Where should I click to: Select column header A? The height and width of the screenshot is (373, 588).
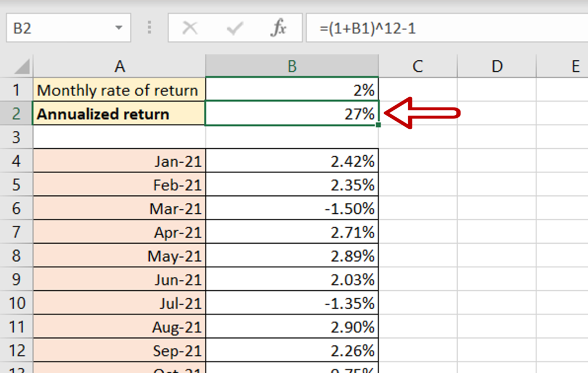(119, 65)
